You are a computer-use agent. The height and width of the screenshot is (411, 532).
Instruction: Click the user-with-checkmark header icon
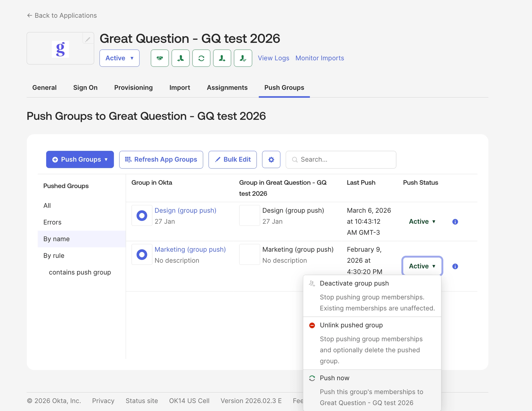[243, 58]
